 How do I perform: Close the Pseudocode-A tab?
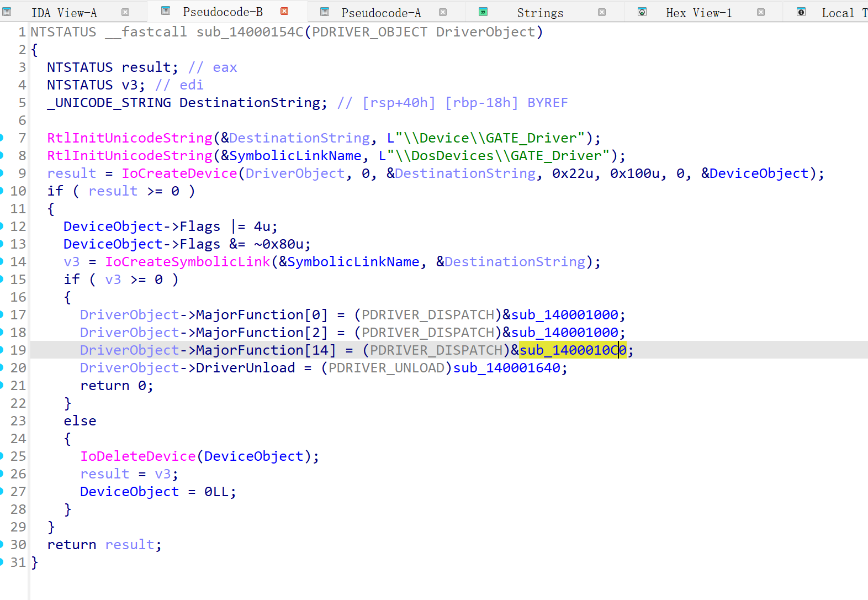[443, 12]
